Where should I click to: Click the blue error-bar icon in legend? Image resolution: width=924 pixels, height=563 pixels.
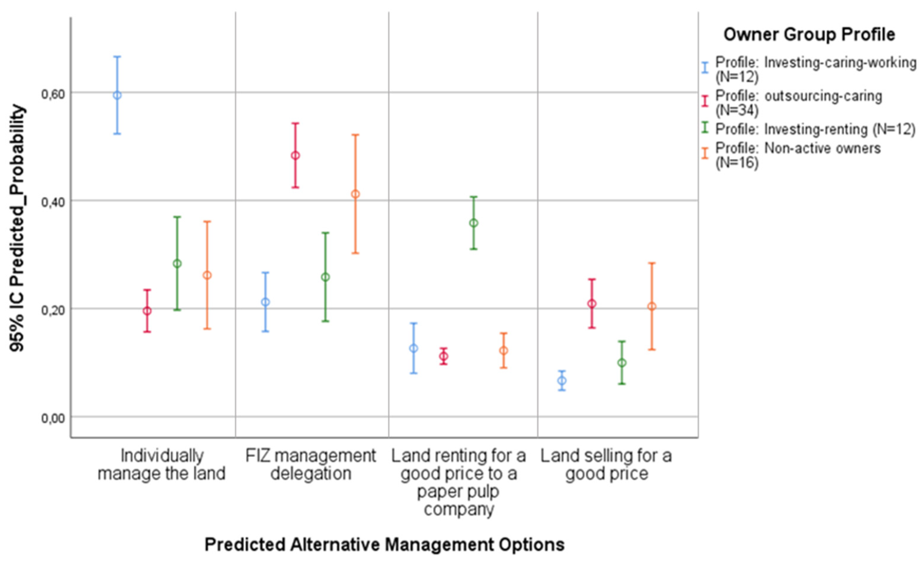pyautogui.click(x=705, y=67)
